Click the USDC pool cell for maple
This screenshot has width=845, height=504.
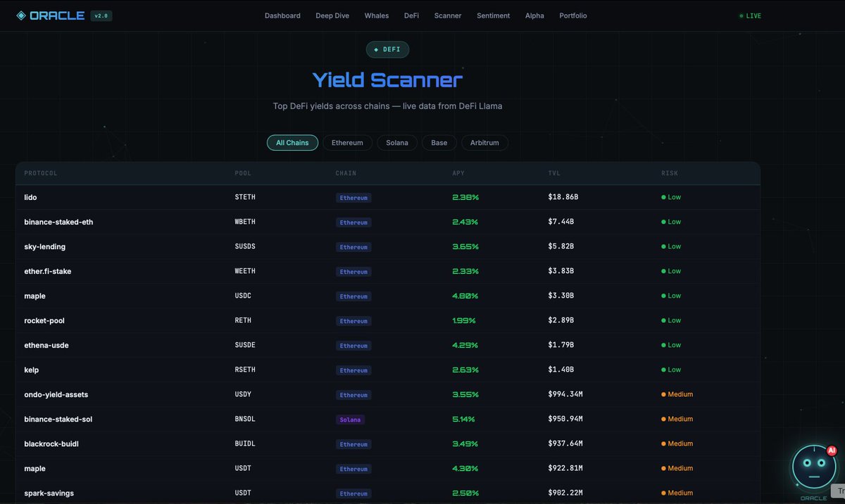pyautogui.click(x=243, y=296)
